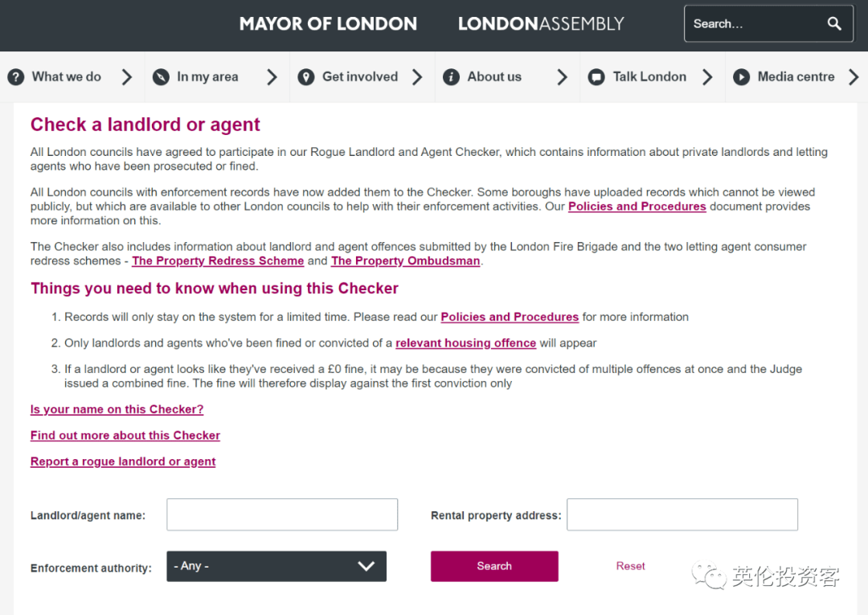Screen dimensions: 868x615
Task: Click the location pin icon for Get involved
Action: click(x=306, y=77)
